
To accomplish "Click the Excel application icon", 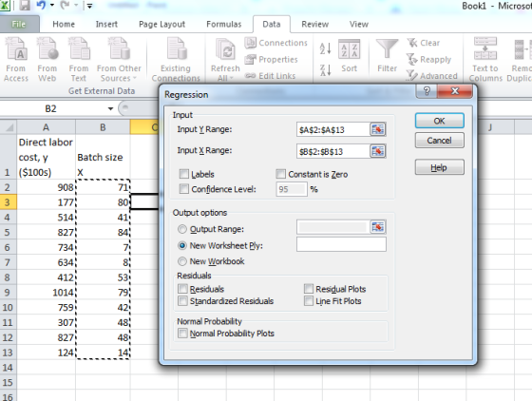I will pos(5,5).
